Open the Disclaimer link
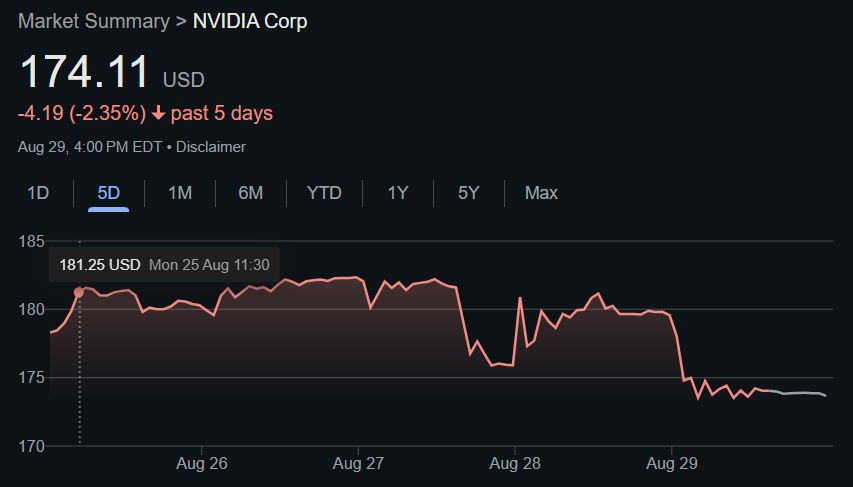The width and height of the screenshot is (853, 487). coord(211,147)
